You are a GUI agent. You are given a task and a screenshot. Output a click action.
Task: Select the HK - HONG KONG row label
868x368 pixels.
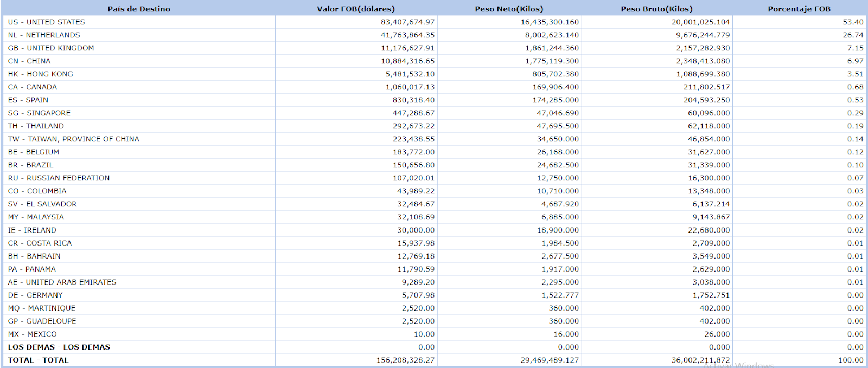tap(41, 74)
